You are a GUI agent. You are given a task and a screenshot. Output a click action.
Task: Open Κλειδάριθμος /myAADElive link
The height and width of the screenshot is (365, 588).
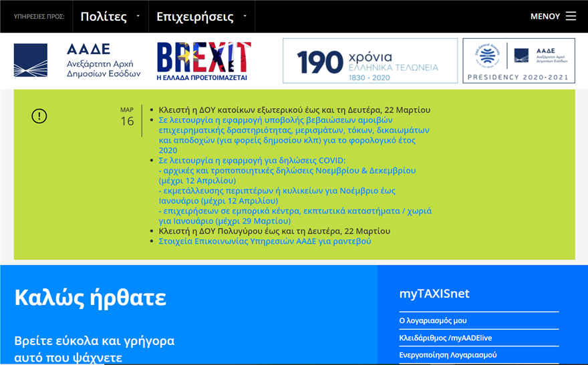coord(445,338)
